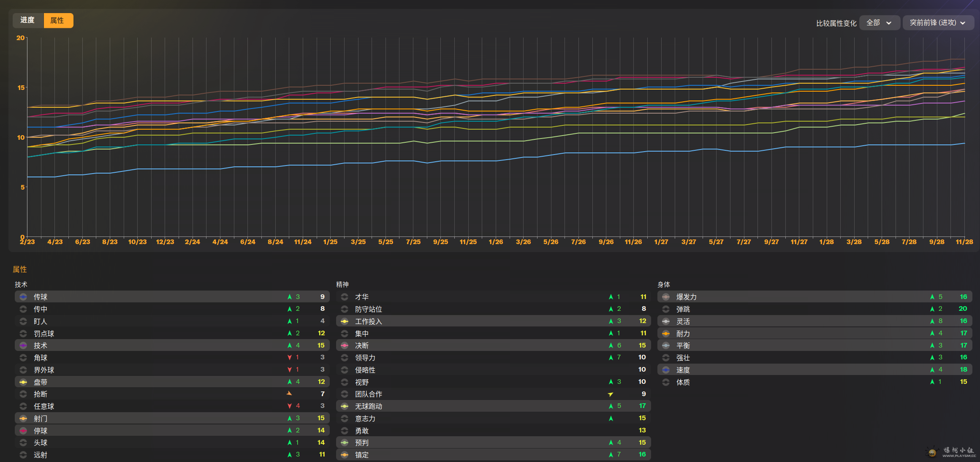Click the 侵略性 line indicator icon
980x462 pixels.
point(345,370)
